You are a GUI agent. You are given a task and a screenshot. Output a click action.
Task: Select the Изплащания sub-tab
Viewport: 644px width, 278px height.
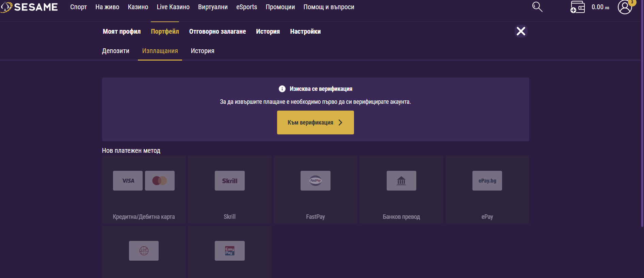[160, 51]
